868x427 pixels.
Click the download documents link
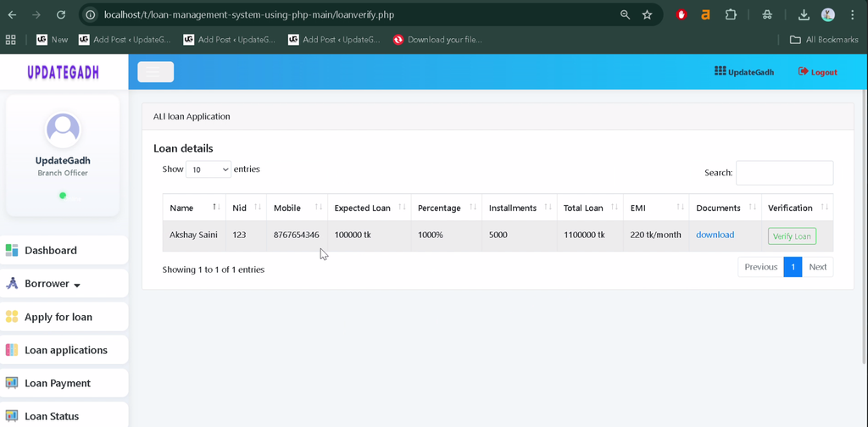coord(715,235)
